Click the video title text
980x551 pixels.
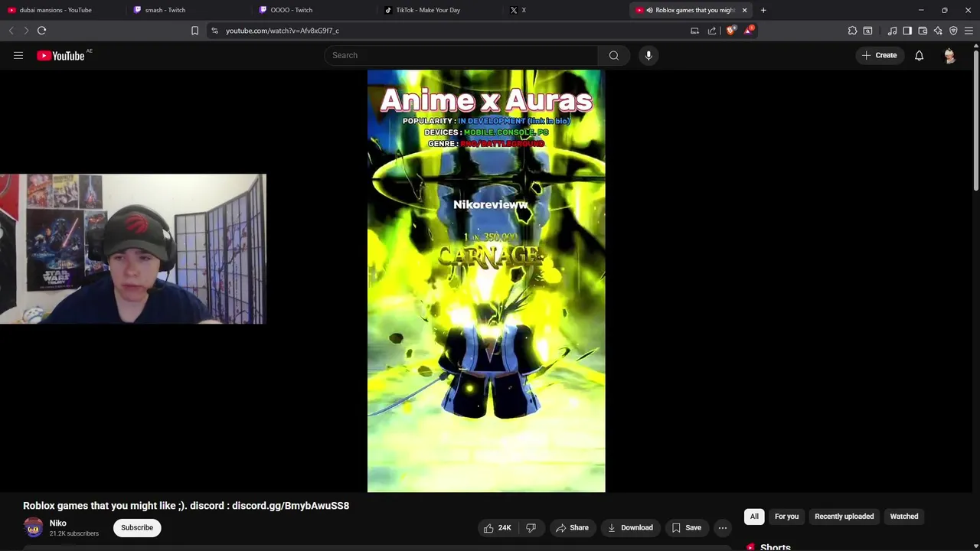pyautogui.click(x=186, y=506)
